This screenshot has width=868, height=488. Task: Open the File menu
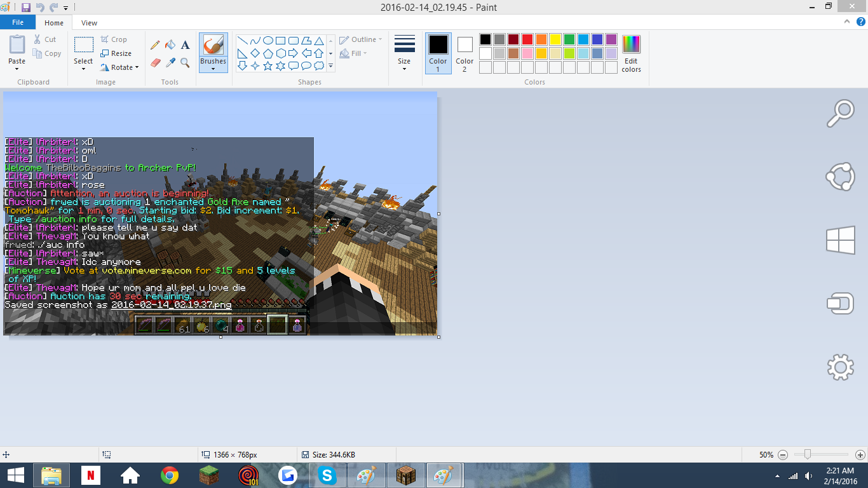click(18, 22)
